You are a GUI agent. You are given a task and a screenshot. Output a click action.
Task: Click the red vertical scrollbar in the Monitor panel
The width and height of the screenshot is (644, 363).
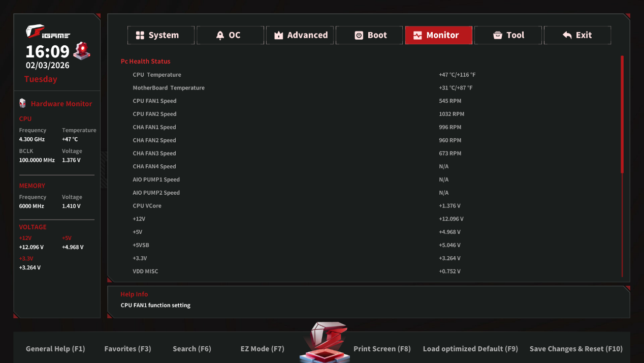click(x=622, y=114)
